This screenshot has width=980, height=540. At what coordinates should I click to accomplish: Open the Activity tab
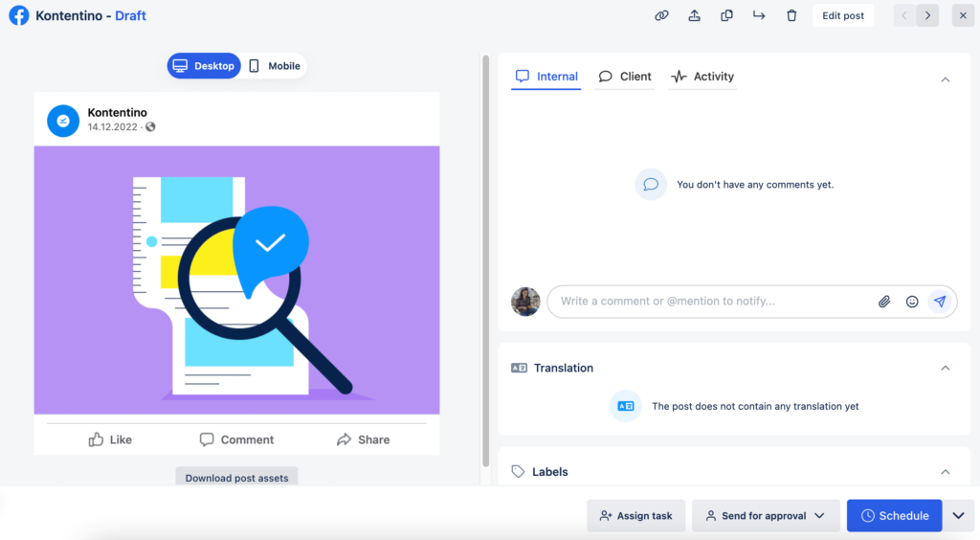(702, 77)
